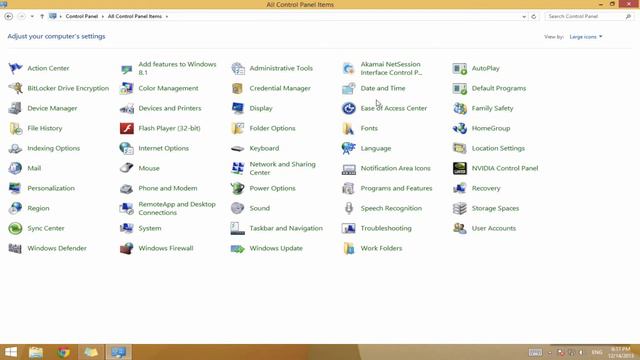
Task: Click the Akamai NetSession Interface link
Action: click(x=391, y=68)
